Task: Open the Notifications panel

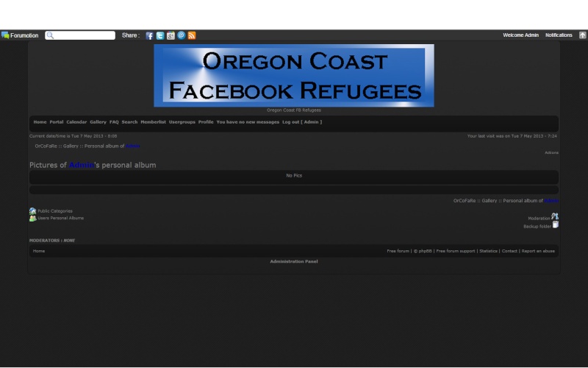Action: tap(559, 35)
